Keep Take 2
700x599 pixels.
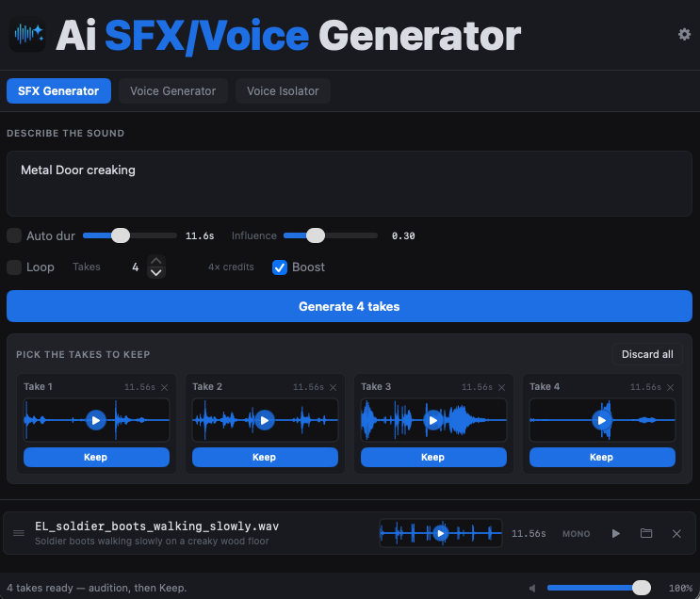click(265, 457)
